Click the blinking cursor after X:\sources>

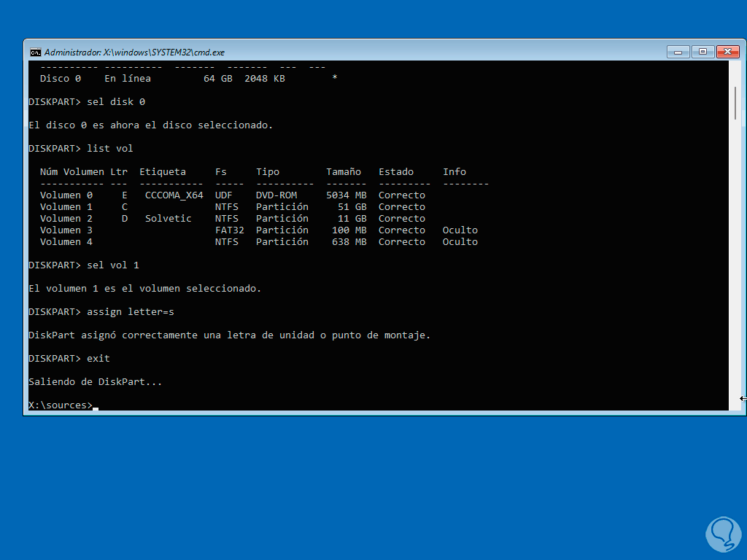(x=96, y=407)
